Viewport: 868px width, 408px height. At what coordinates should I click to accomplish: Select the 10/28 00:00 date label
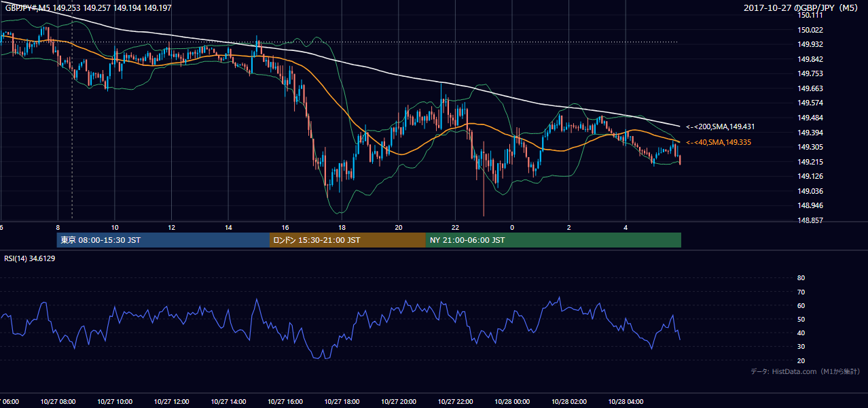coord(511,402)
